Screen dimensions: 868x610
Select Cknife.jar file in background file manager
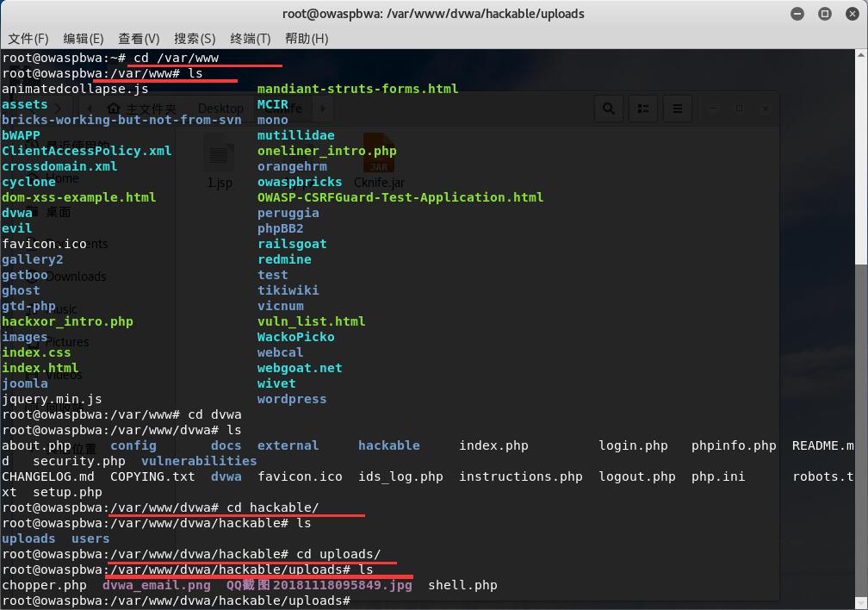point(379,160)
